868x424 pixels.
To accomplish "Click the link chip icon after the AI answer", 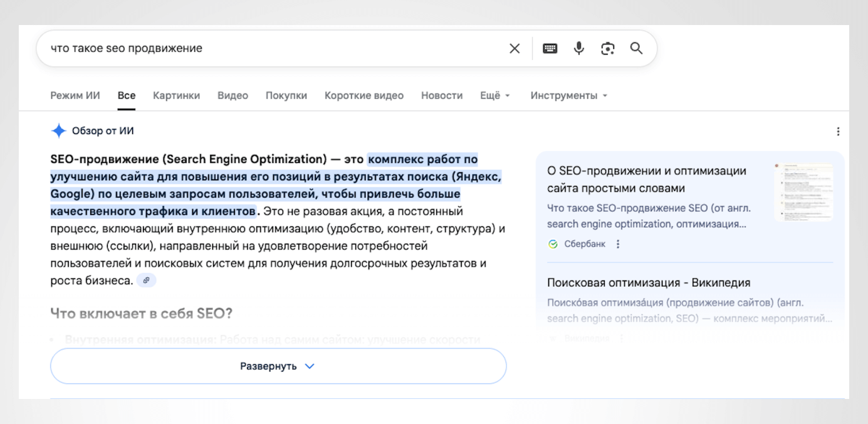I will [147, 280].
